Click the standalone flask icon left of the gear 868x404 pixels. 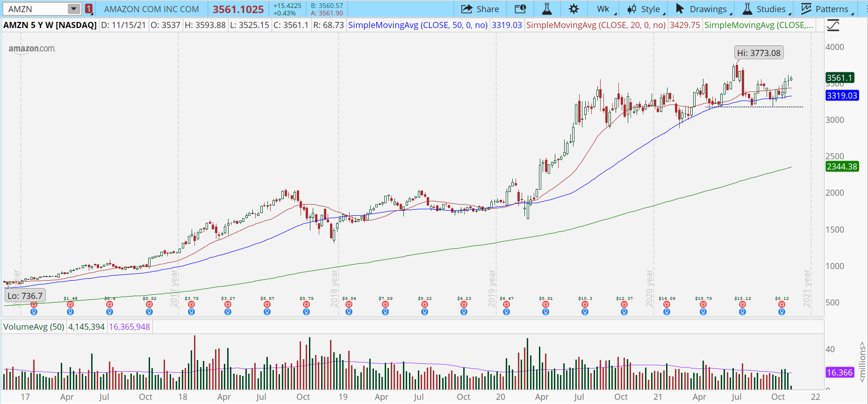point(546,9)
